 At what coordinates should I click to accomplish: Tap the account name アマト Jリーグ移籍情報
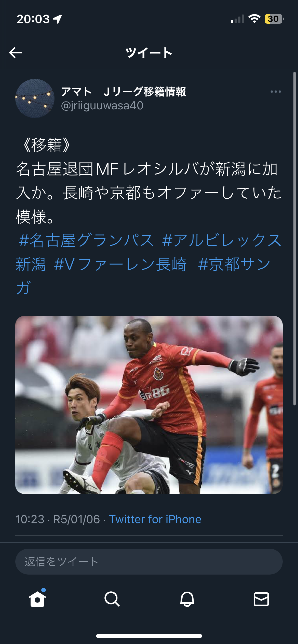click(123, 92)
